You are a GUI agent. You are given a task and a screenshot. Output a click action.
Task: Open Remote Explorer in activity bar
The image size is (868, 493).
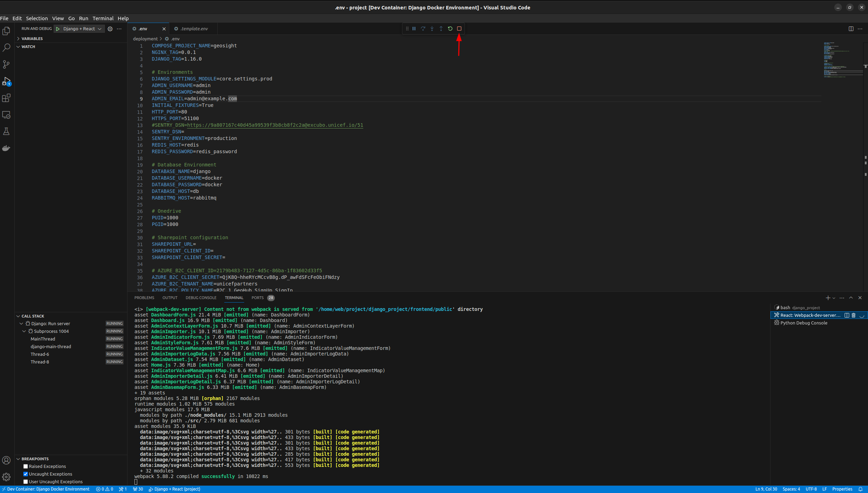tap(6, 115)
